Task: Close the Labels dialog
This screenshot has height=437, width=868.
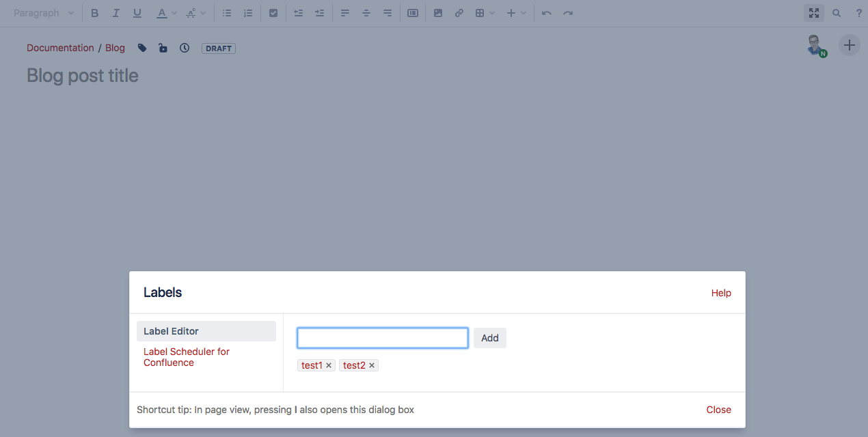Action: click(718, 409)
